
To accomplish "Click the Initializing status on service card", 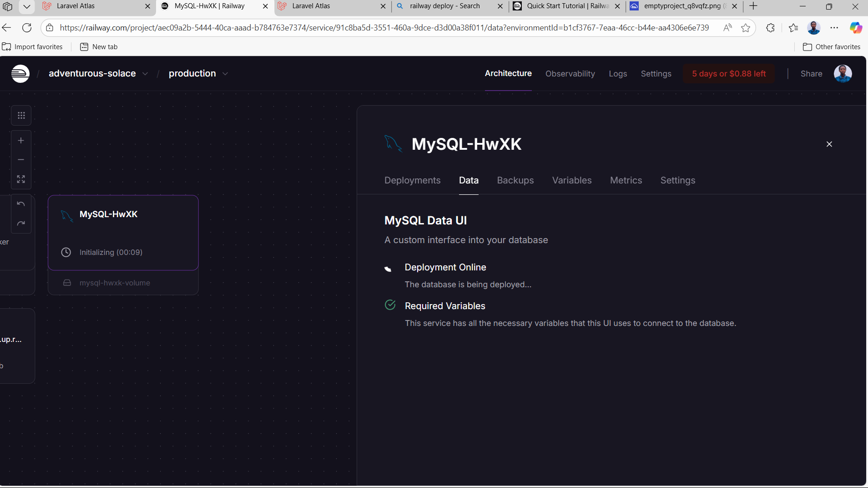I will [111, 252].
